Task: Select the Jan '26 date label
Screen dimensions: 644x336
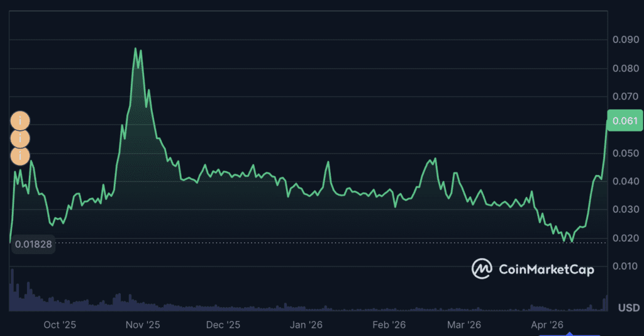Action: 306,325
